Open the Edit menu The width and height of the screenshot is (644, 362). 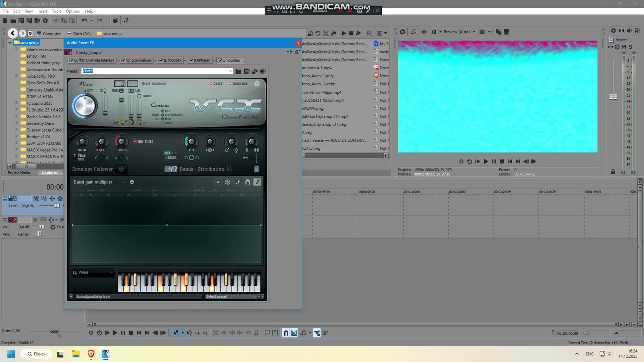click(x=17, y=11)
